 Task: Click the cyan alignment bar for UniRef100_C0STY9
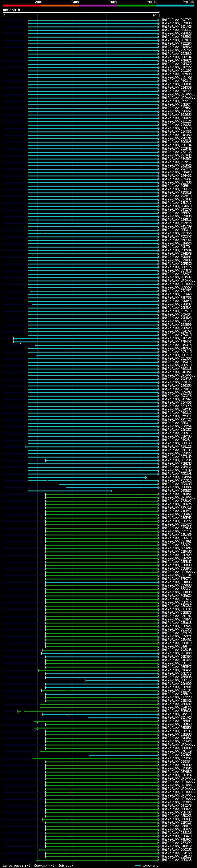[x=93, y=20]
